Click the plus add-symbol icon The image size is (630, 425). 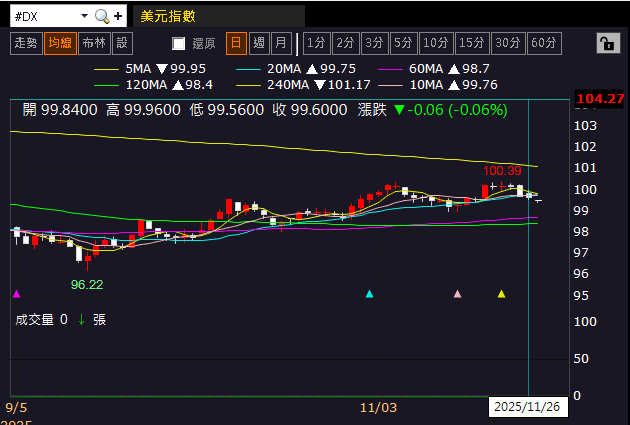(x=118, y=16)
